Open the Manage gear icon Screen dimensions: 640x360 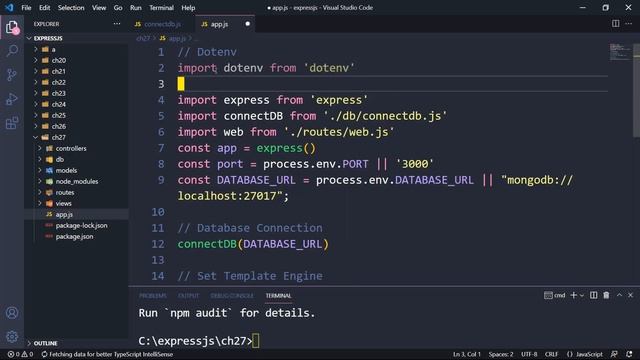coord(12,336)
